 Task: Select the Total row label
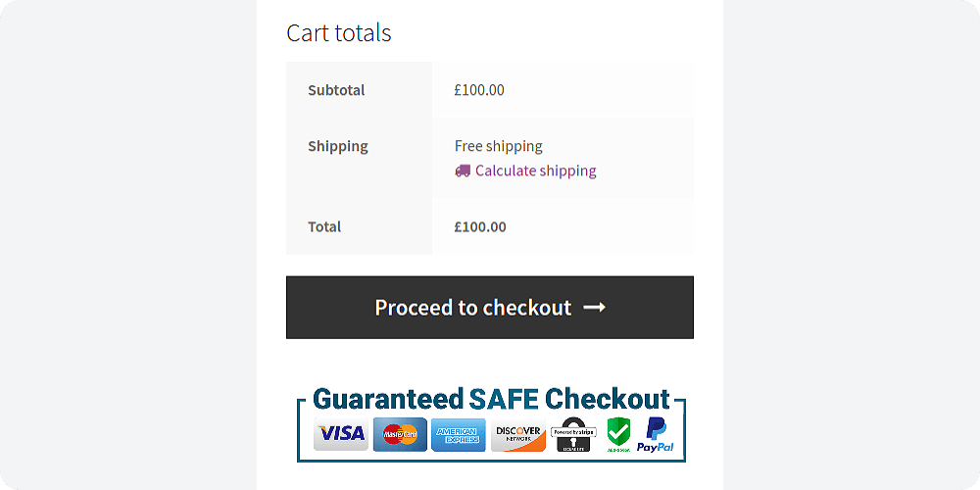click(x=324, y=227)
